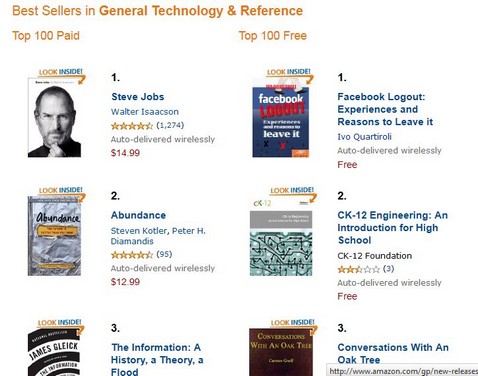Open the Abundance book cover image

(x=54, y=236)
